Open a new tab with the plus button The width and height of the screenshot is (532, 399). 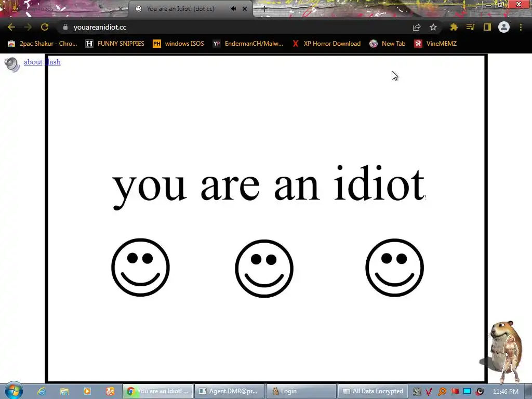(x=264, y=9)
